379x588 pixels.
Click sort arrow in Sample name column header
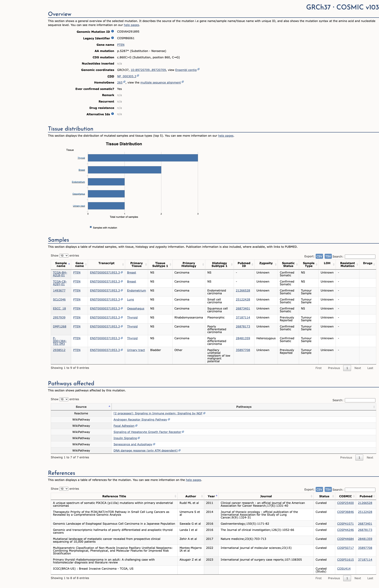(x=69, y=264)
